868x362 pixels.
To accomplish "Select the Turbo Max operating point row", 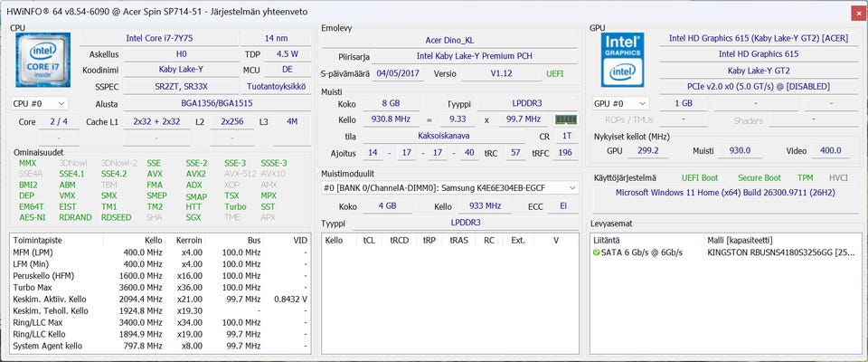I will [160, 288].
